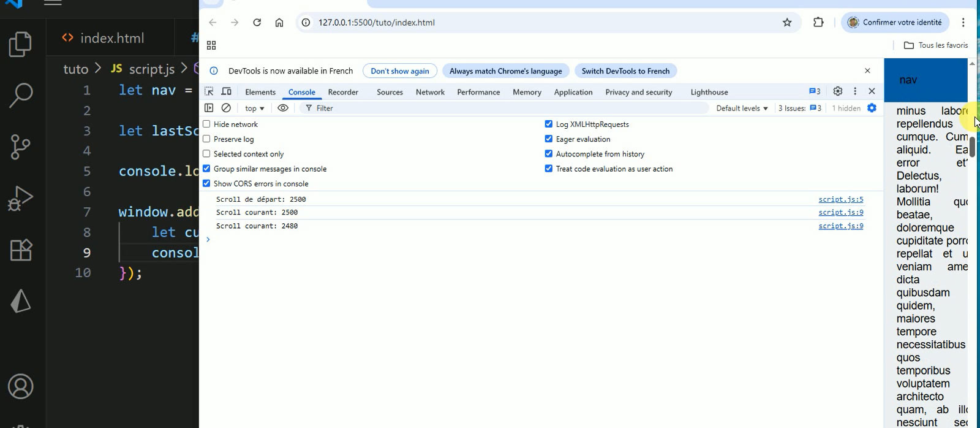Switch to the Application tab
This screenshot has height=428, width=980.
(573, 92)
